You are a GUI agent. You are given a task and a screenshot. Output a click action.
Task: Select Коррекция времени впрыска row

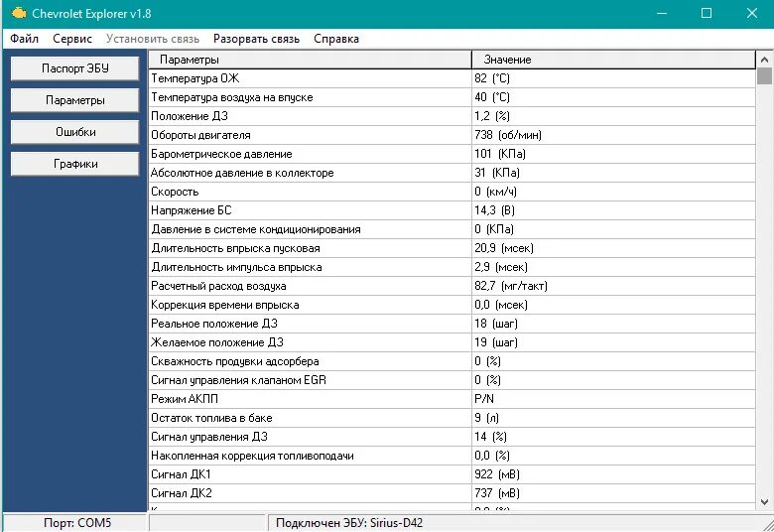(452, 305)
